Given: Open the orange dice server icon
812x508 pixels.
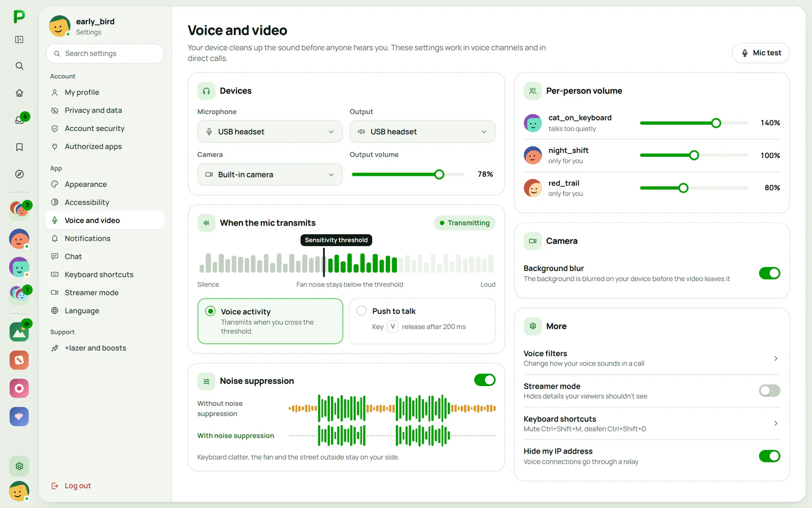Looking at the screenshot, I should coord(19,360).
